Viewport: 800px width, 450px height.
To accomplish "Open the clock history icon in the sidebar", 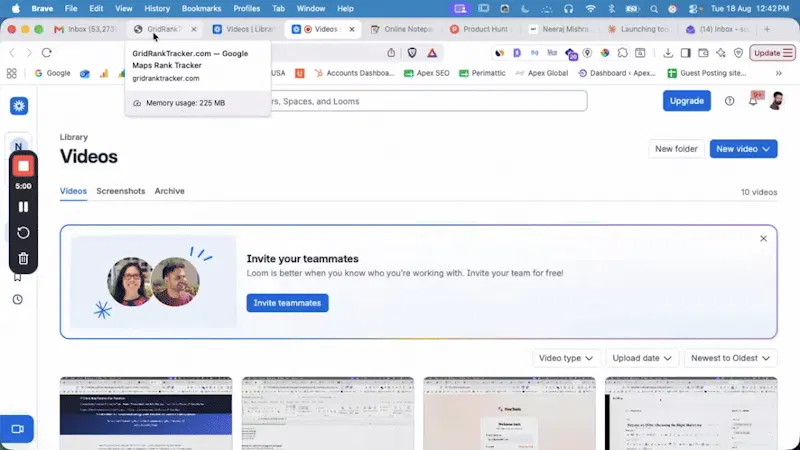I will tap(18, 299).
